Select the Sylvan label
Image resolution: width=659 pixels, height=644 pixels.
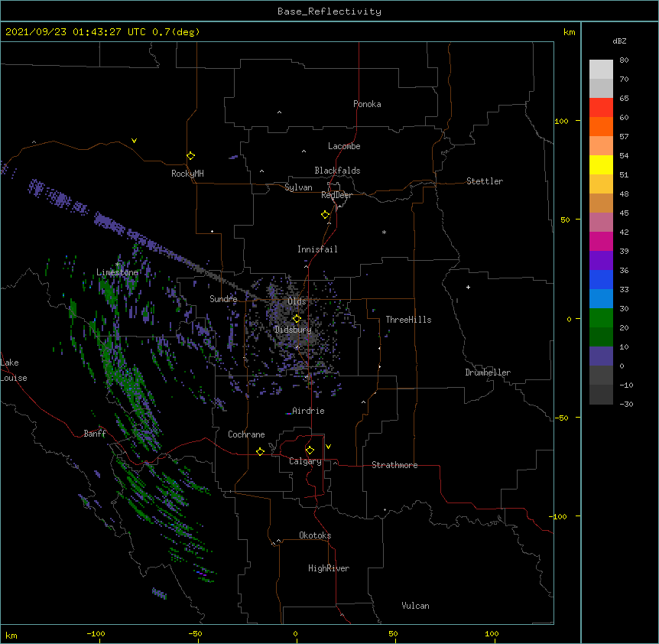[x=298, y=187]
